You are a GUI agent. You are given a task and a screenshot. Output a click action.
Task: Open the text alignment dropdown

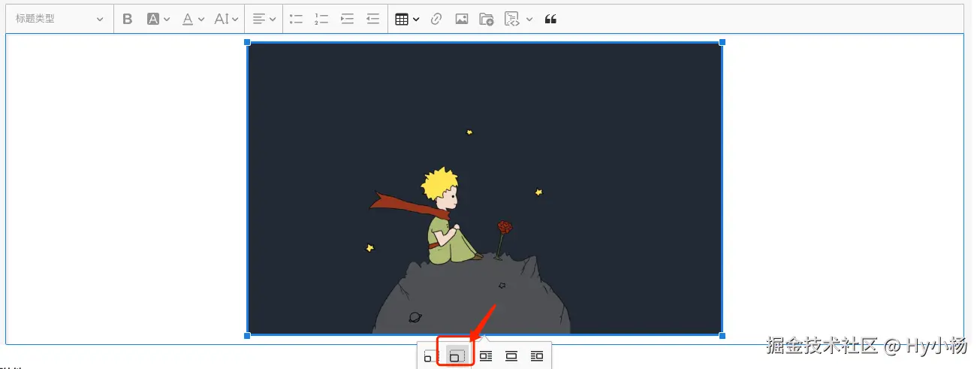[264, 19]
